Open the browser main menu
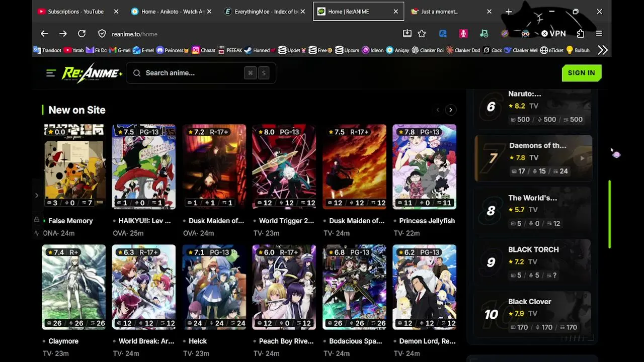Image resolution: width=644 pixels, height=362 pixels. point(599,34)
